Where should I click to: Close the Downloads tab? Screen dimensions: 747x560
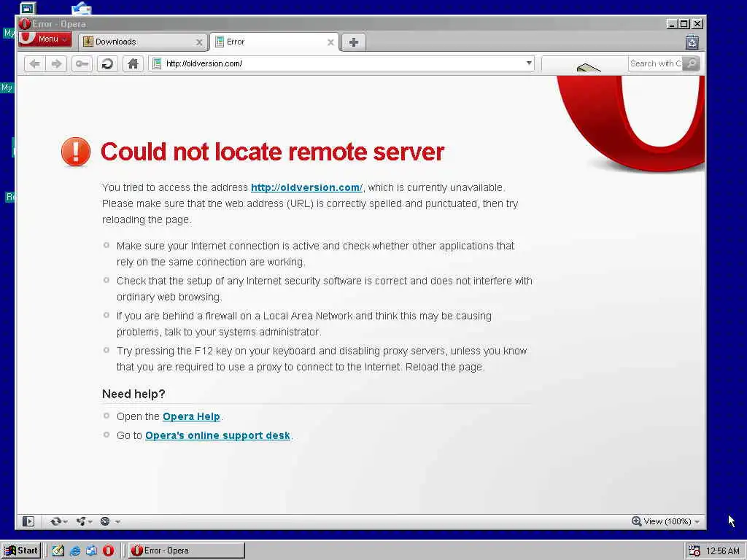[x=199, y=42]
